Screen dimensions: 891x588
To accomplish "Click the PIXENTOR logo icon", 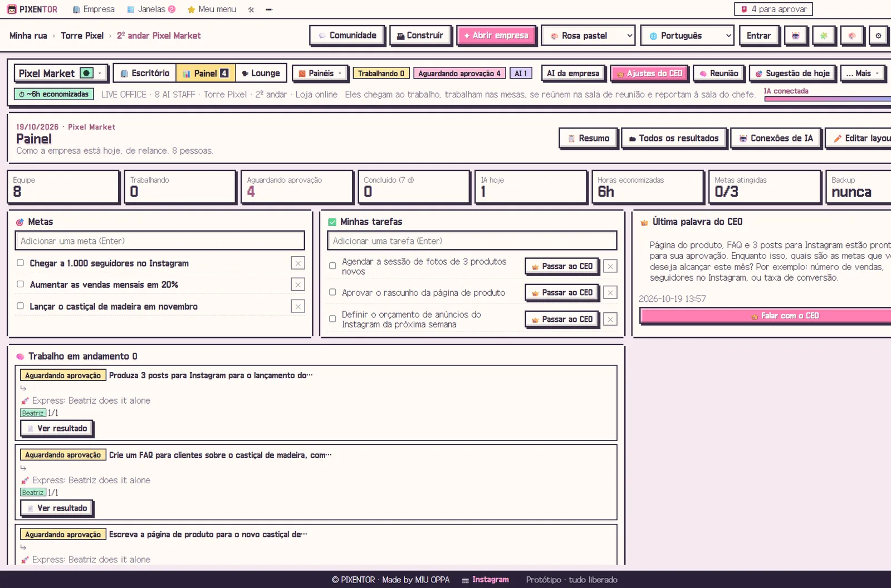I will 12,9.
